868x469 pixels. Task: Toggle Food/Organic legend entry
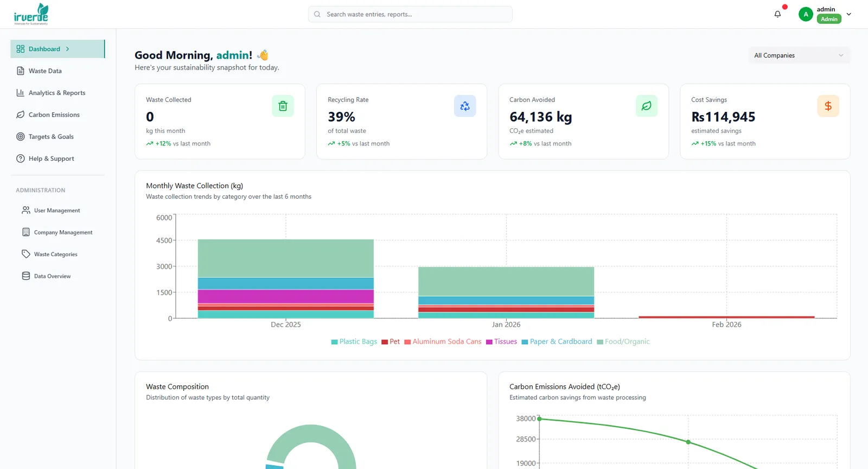pos(623,341)
